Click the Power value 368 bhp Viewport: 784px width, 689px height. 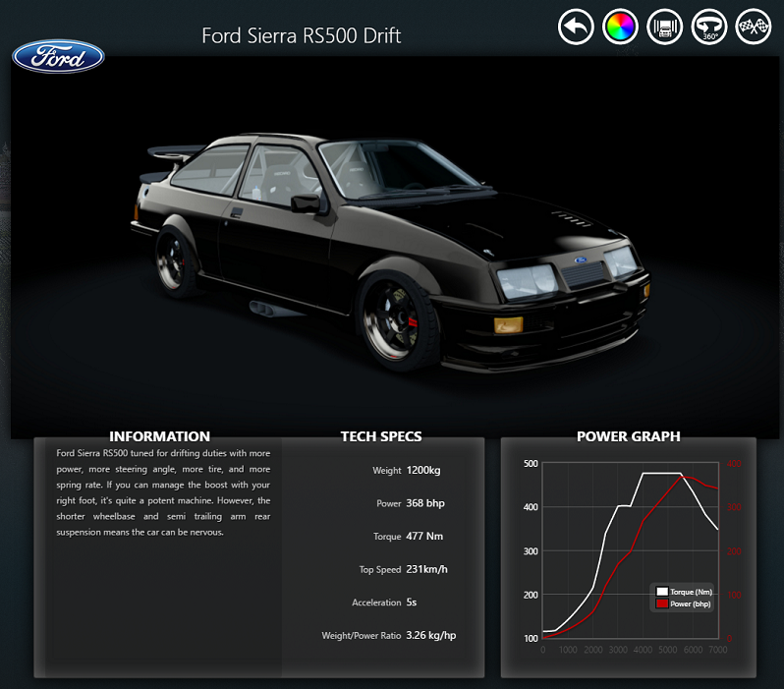pos(425,503)
